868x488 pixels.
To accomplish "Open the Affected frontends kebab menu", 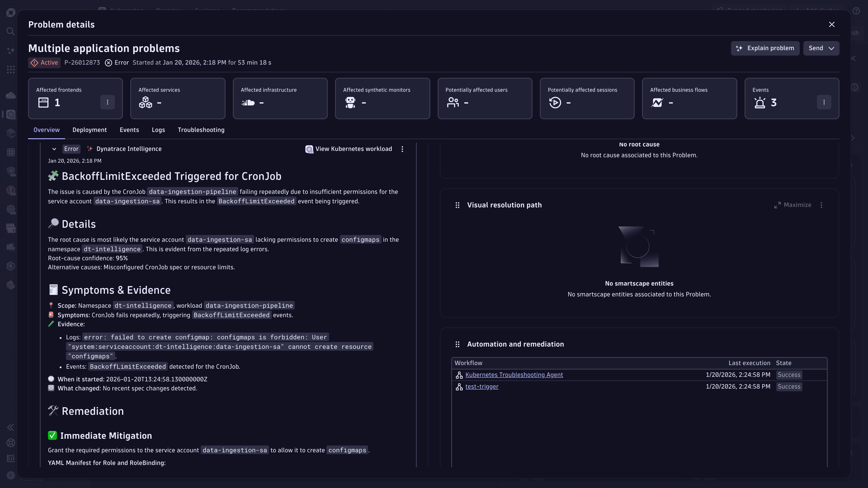I will [108, 102].
